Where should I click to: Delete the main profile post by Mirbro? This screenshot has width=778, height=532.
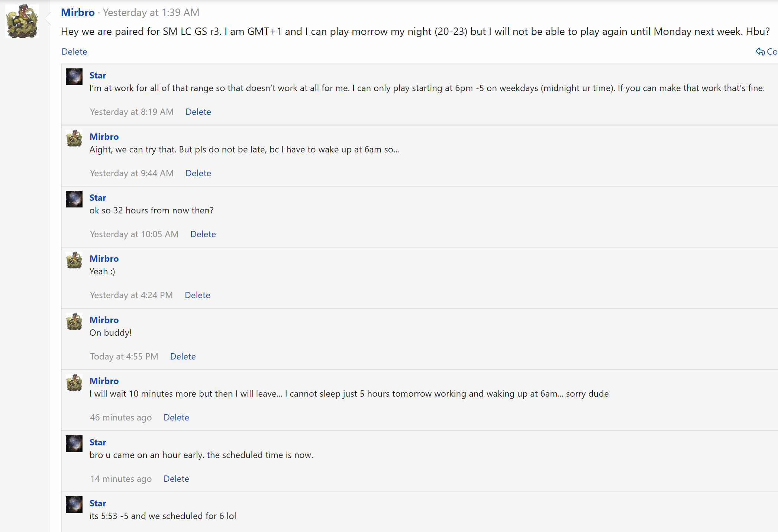point(74,52)
